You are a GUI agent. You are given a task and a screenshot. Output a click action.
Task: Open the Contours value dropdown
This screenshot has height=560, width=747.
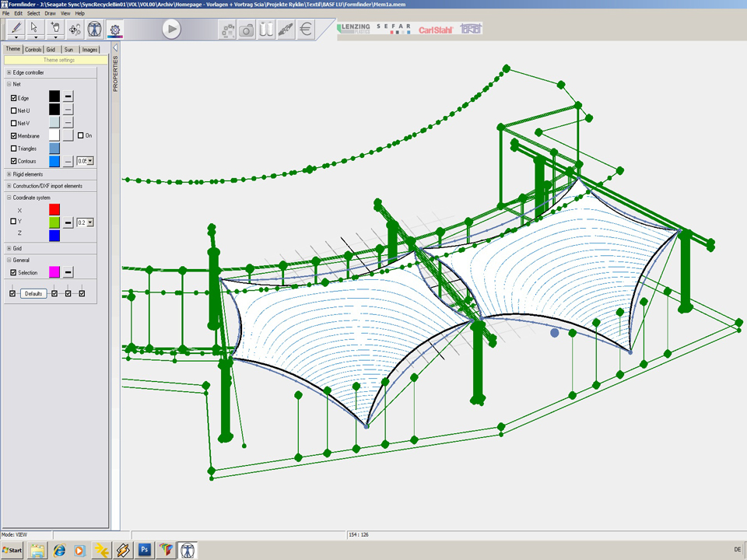point(90,161)
